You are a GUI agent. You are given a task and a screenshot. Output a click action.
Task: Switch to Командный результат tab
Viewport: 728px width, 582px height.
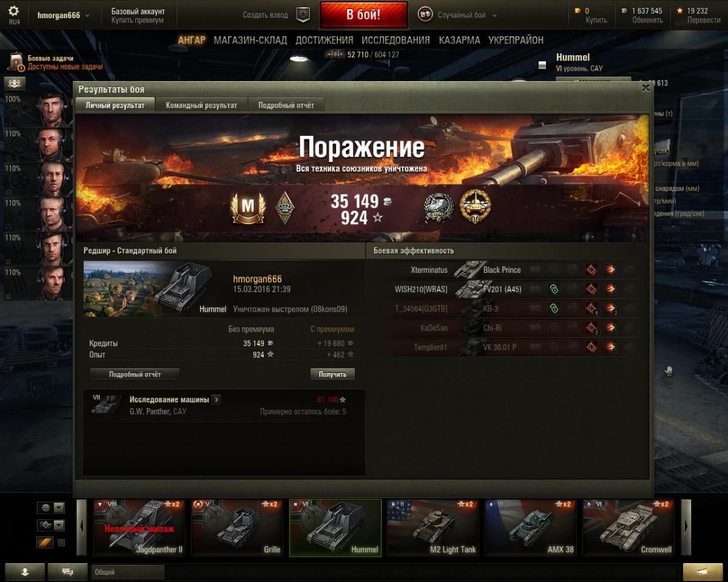point(201,105)
